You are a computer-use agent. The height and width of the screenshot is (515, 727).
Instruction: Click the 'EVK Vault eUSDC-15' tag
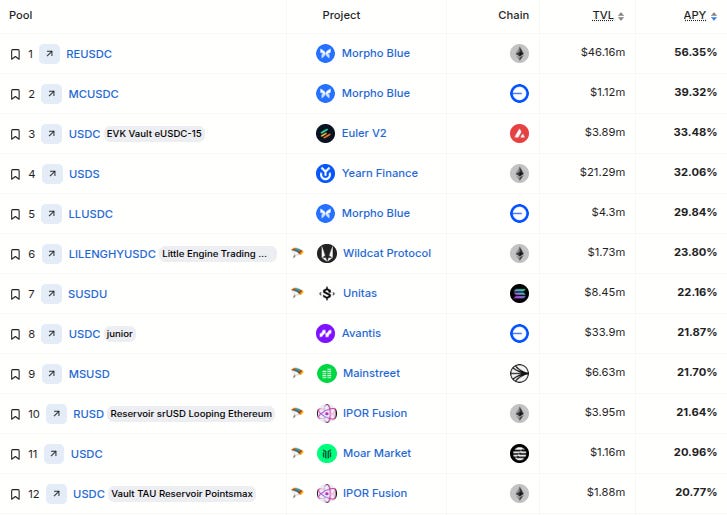pos(154,134)
